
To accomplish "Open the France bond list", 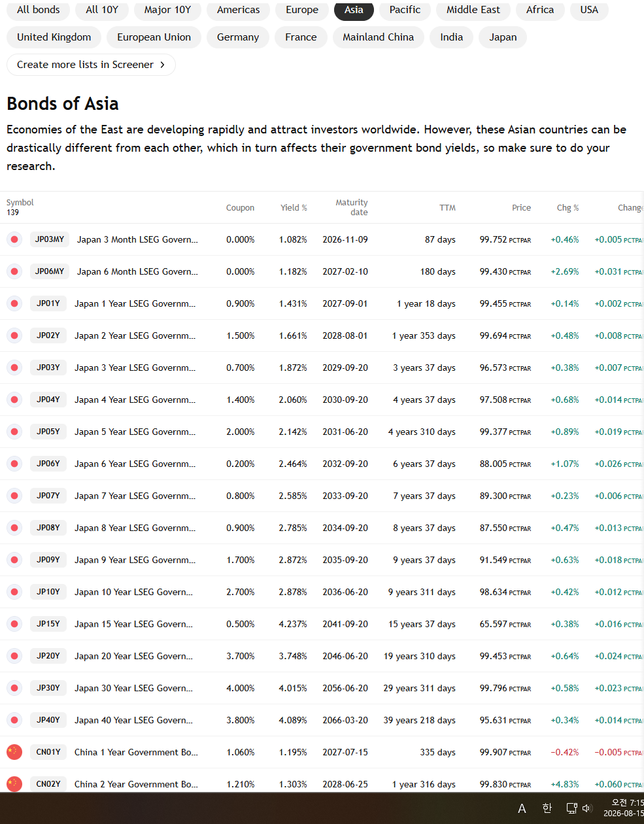I will (x=301, y=37).
